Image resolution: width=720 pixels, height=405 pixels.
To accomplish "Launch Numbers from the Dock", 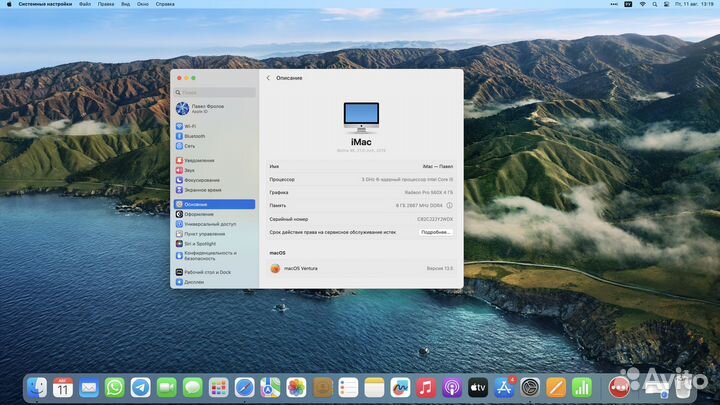I will (582, 388).
